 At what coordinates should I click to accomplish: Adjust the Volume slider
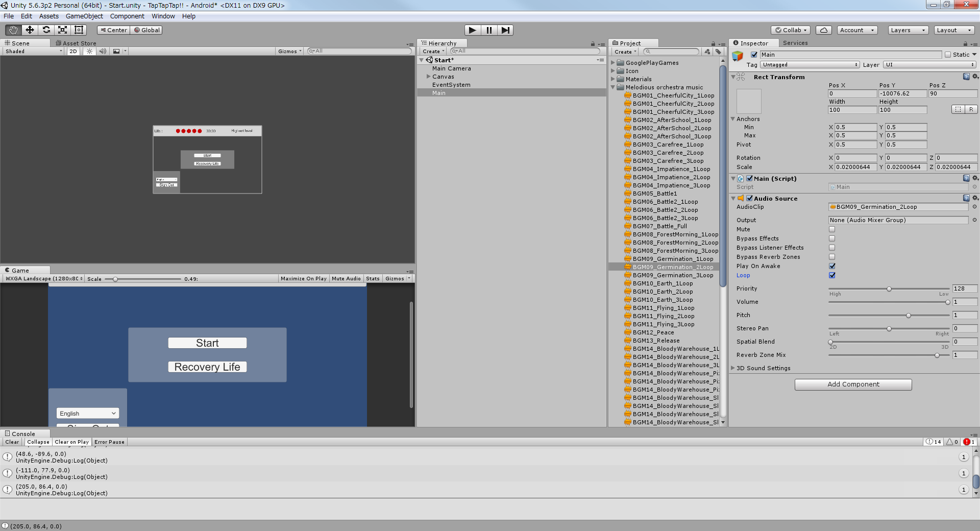tap(889, 302)
